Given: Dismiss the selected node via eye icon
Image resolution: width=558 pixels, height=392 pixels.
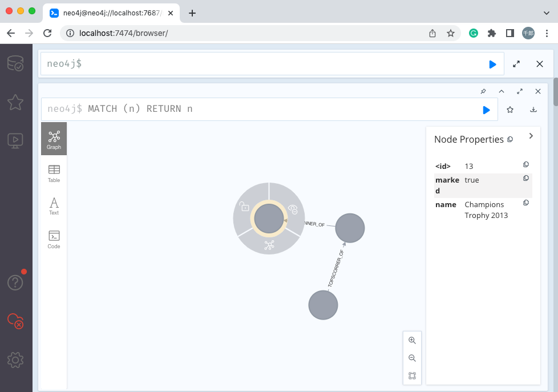Looking at the screenshot, I should (293, 209).
